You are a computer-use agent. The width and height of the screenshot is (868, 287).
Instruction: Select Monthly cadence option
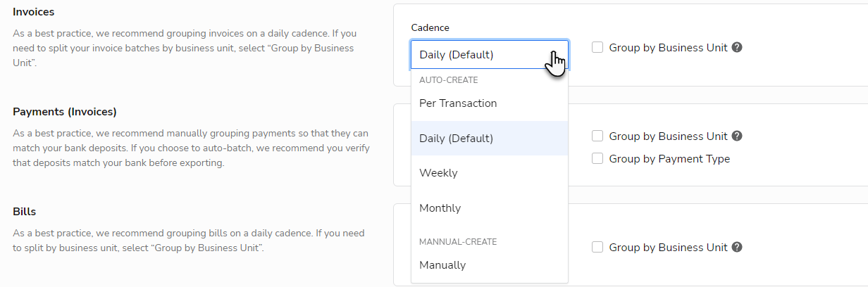[440, 208]
